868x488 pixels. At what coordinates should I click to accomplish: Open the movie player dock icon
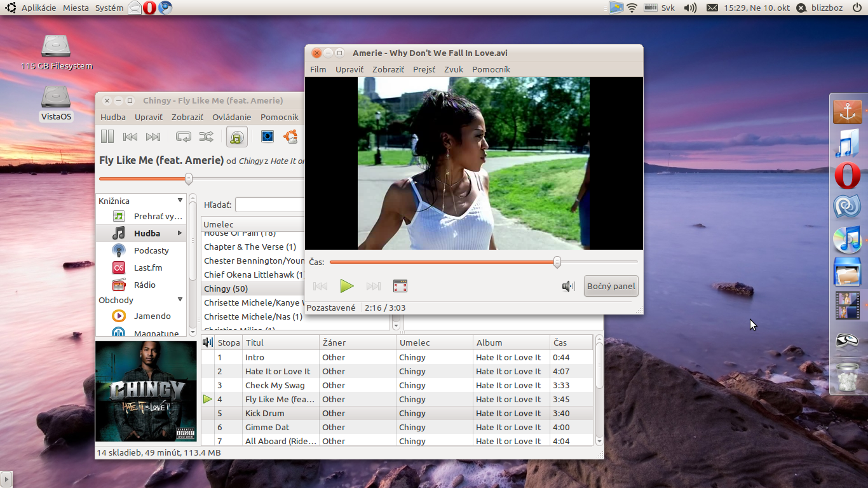848,304
